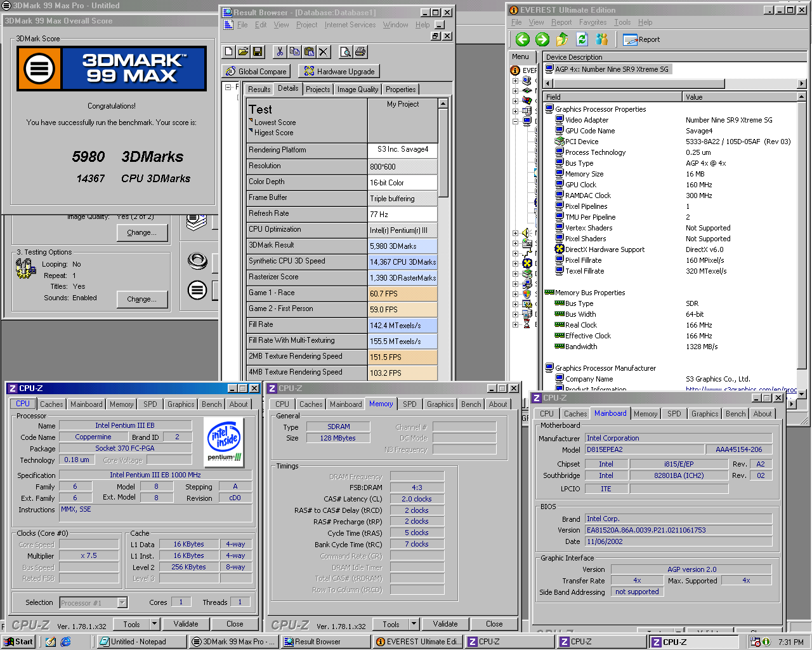Click the Value column header in EVEREST
812x650 pixels.
(740, 97)
